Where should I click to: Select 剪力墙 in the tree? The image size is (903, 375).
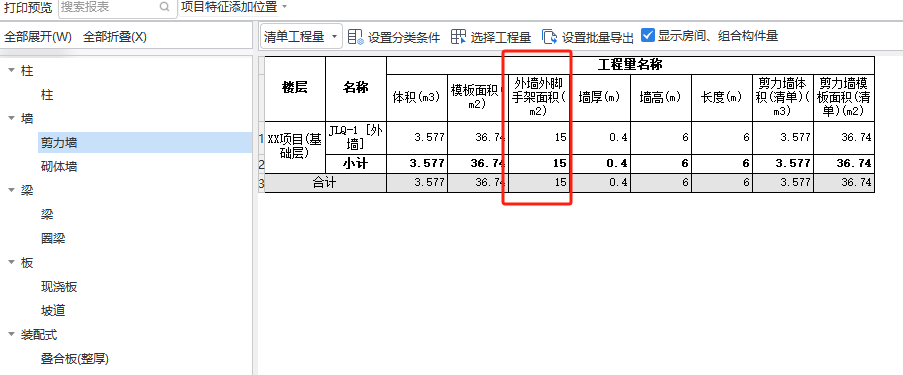click(x=59, y=143)
